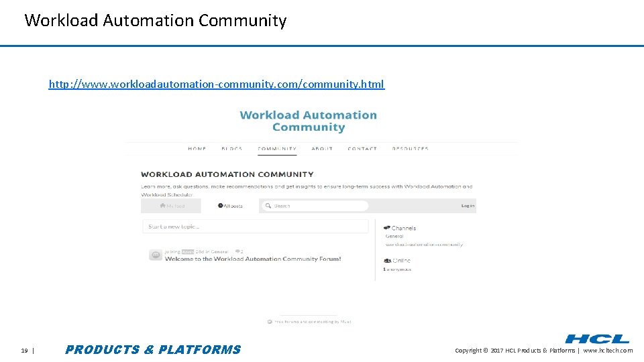Click the house icon in My feed

pos(162,205)
